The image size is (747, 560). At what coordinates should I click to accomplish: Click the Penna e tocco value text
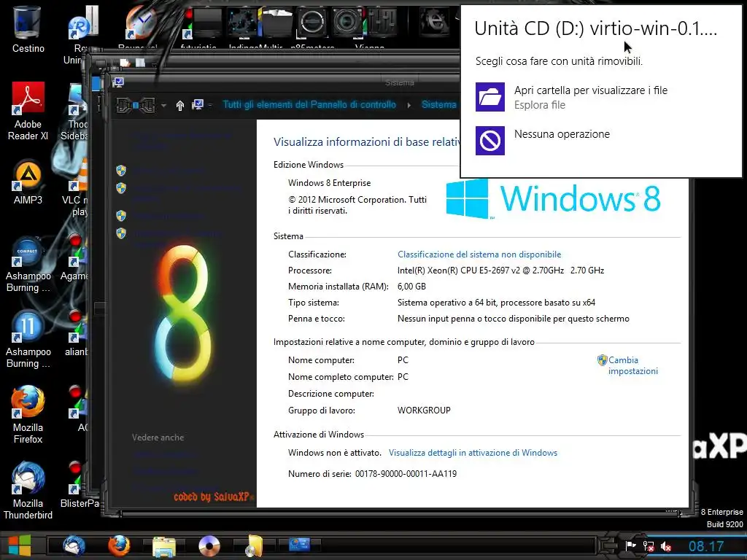pyautogui.click(x=513, y=319)
